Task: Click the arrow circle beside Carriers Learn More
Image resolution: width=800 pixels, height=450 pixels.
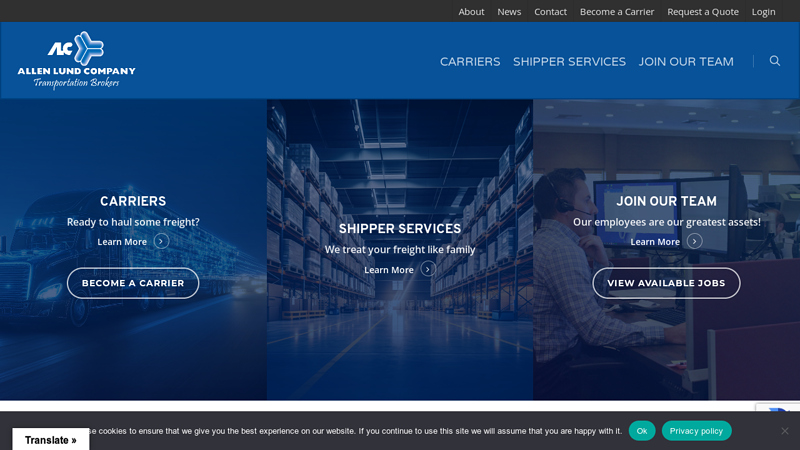Action: click(161, 241)
